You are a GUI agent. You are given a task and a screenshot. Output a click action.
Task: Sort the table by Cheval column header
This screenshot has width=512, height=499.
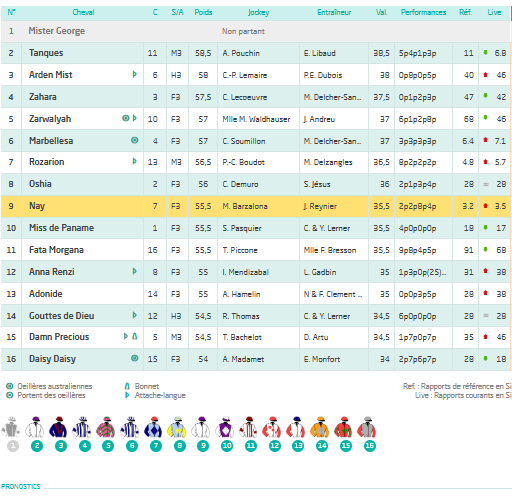coord(83,12)
